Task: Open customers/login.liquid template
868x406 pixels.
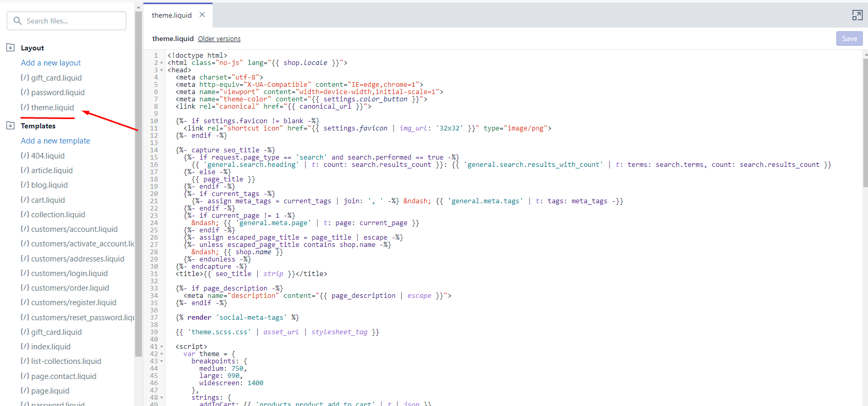Action: pos(69,273)
